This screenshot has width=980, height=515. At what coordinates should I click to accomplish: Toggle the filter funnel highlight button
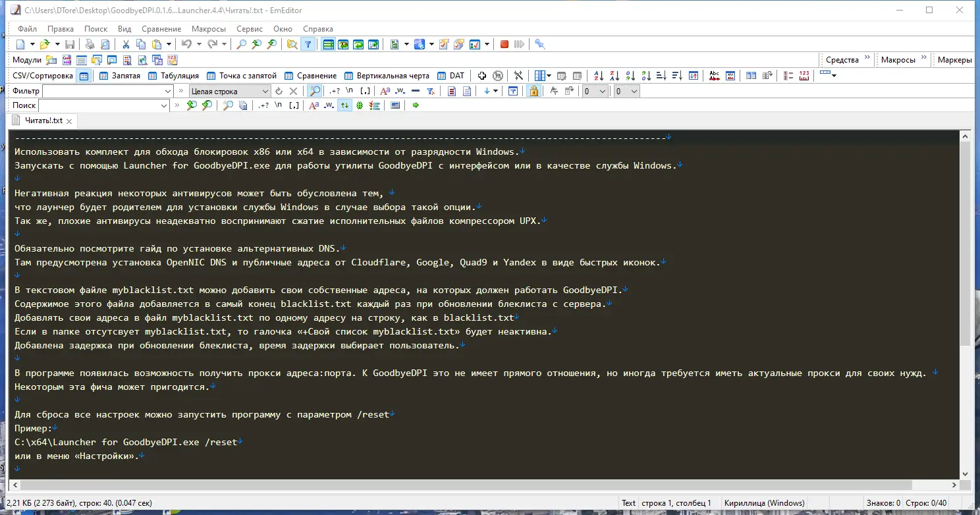(308, 44)
